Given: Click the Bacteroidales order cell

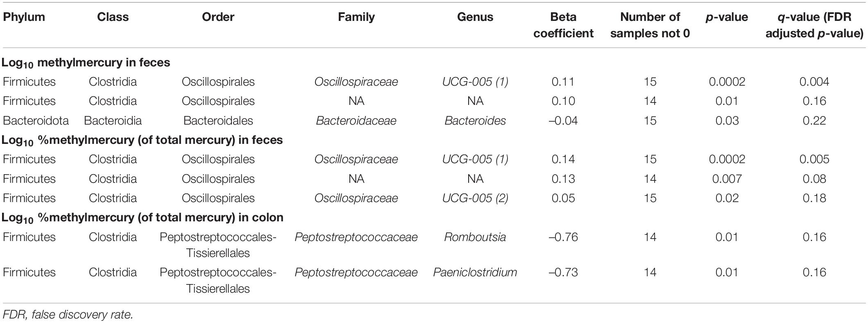Looking at the screenshot, I should (218, 121).
